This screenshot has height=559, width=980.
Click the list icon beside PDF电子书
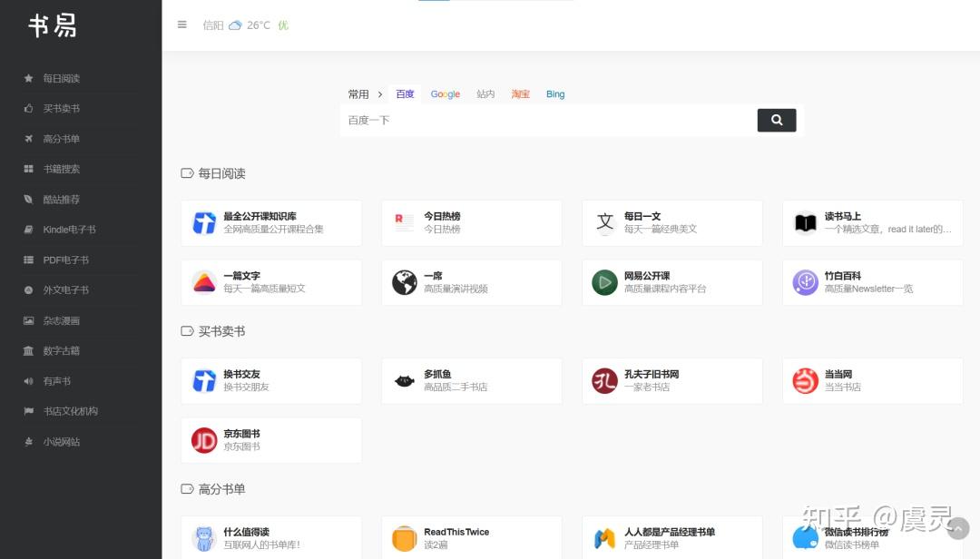[28, 260]
